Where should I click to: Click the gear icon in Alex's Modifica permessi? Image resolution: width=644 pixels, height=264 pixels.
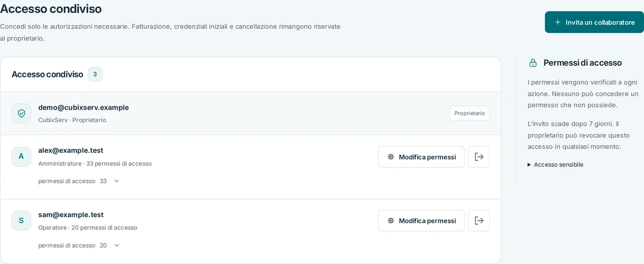pyautogui.click(x=391, y=157)
